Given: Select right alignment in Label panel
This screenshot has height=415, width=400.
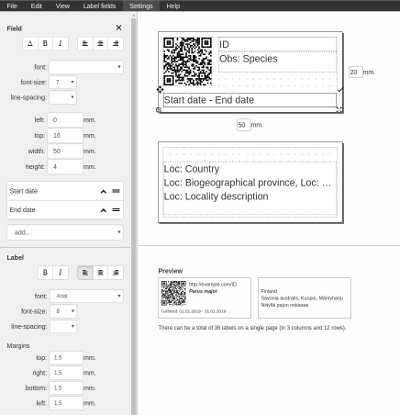Looking at the screenshot, I should click(116, 272).
